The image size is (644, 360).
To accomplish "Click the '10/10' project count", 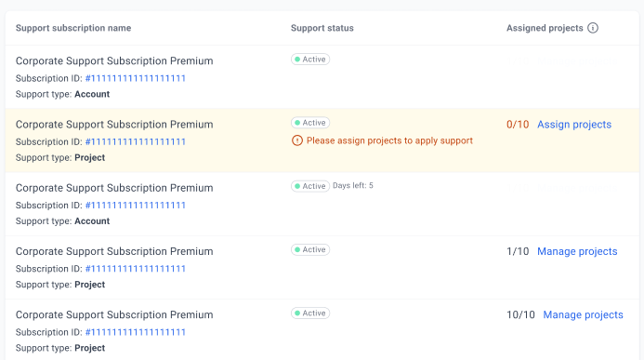I will [x=520, y=314].
